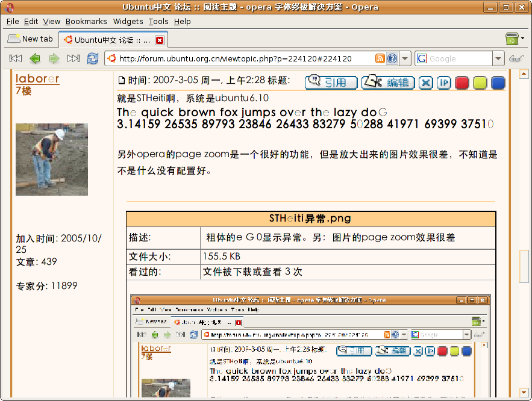This screenshot has height=401, width=532.
Task: Click the Opera logo in the title bar
Action: [x=10, y=7]
